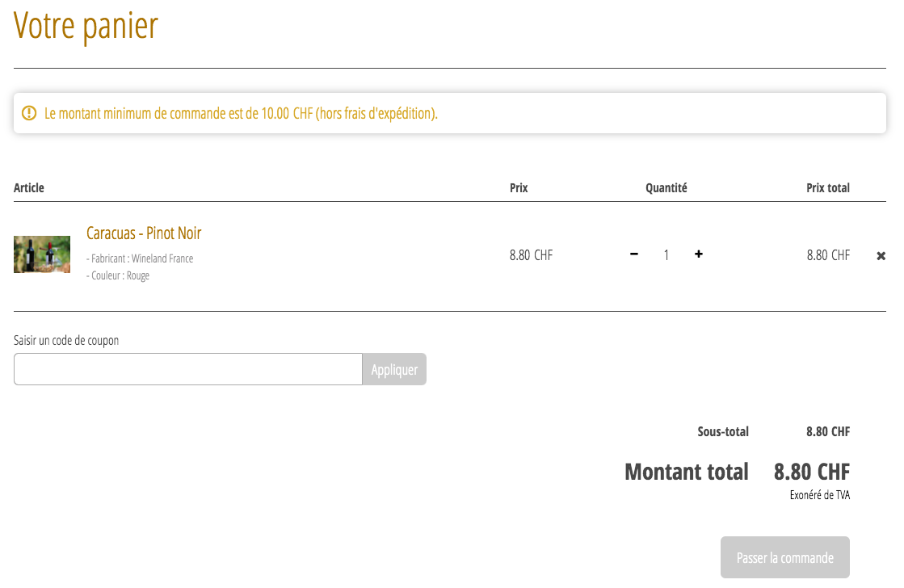Viewport: 904px width, 588px height.
Task: Click the Prix total column header
Action: tap(828, 188)
